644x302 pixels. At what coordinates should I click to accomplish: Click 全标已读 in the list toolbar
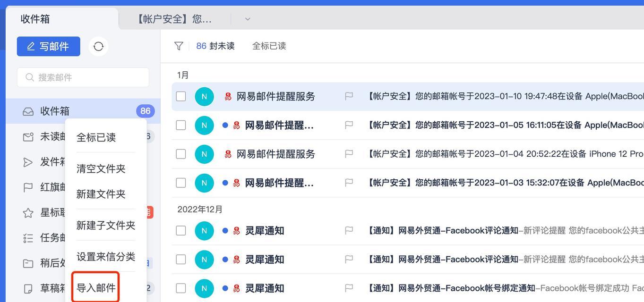tap(269, 46)
